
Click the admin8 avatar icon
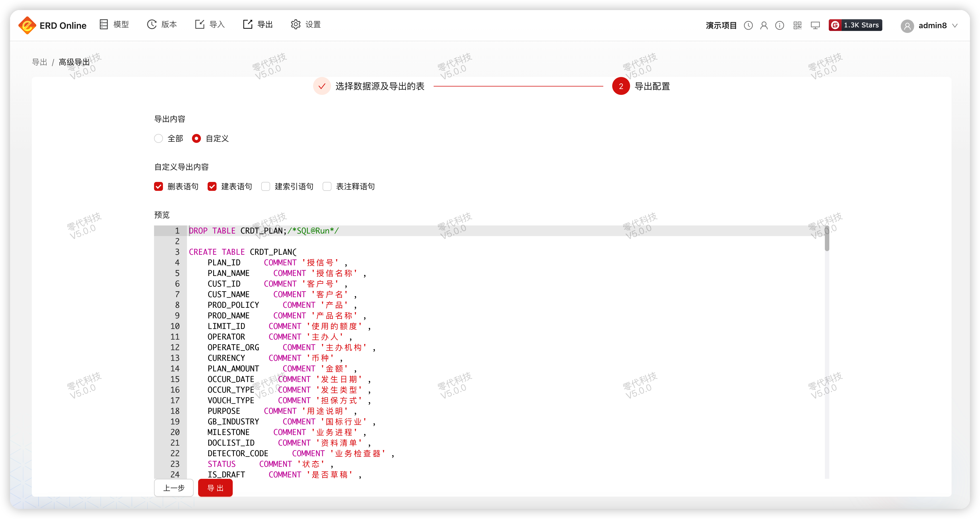point(907,26)
